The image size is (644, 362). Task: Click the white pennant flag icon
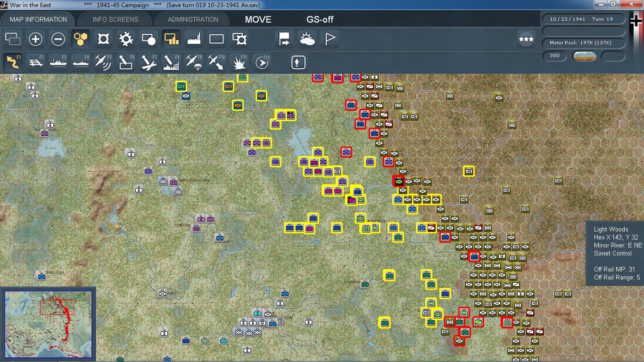click(x=330, y=39)
